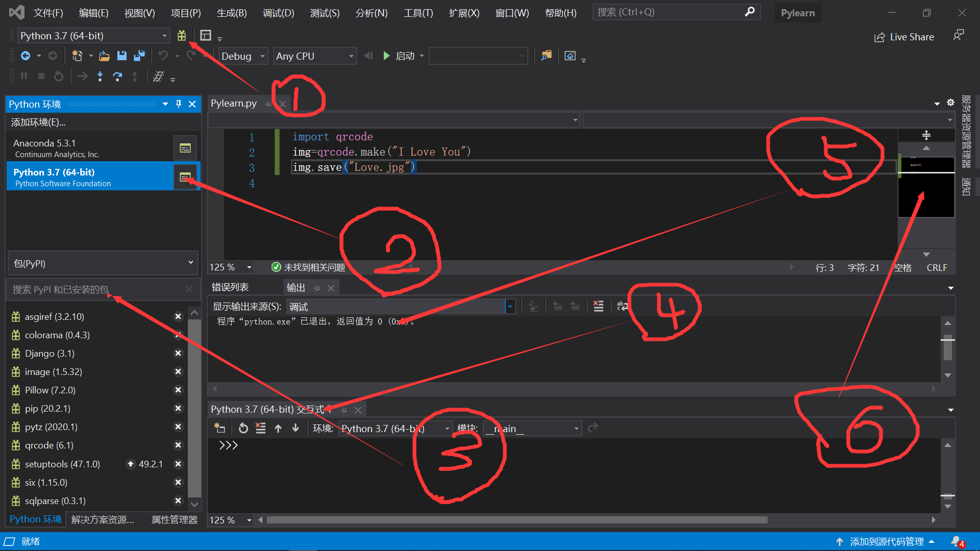Save the current file Pylearn.py

121,56
